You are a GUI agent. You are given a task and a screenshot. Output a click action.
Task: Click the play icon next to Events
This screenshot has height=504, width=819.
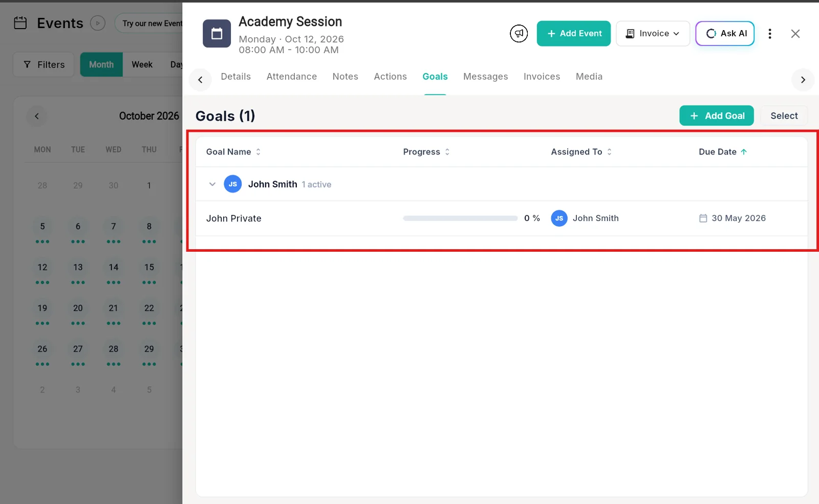click(98, 23)
